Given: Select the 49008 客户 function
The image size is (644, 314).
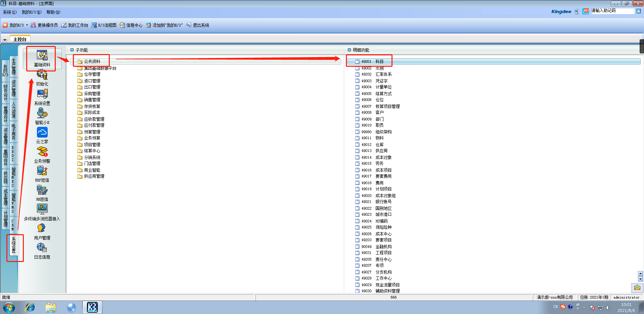Looking at the screenshot, I should coord(369,112).
